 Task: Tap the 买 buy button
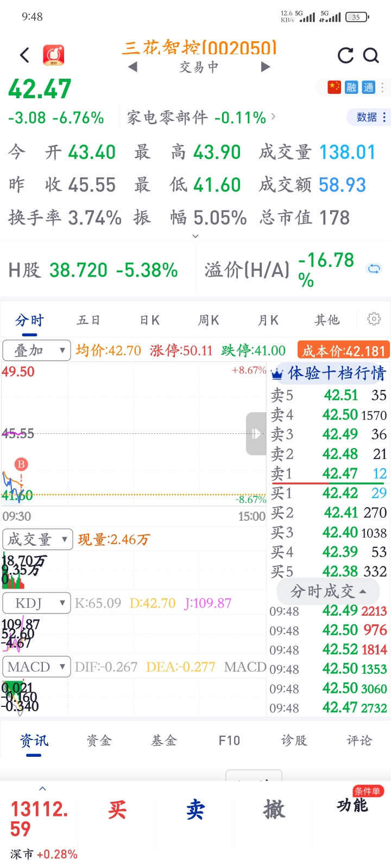[x=117, y=809]
